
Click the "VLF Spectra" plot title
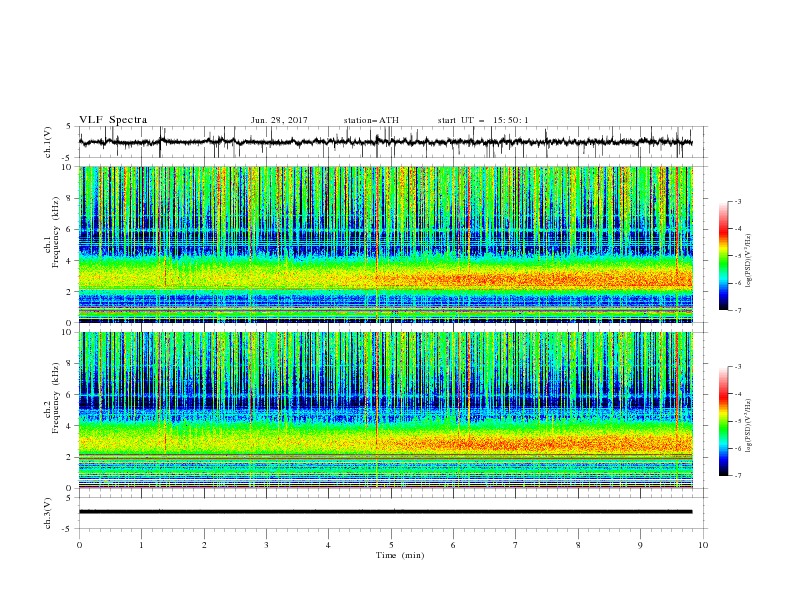113,120
